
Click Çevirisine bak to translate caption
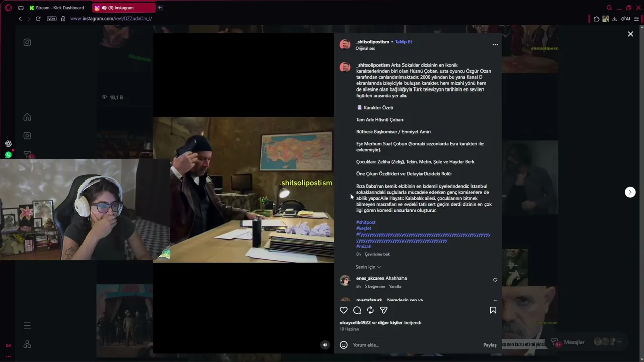(x=377, y=254)
